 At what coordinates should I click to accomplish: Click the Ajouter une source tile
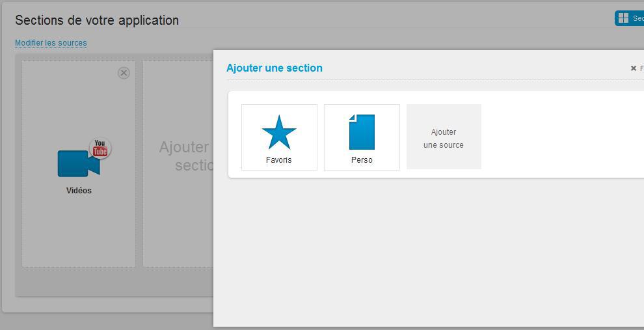click(444, 137)
